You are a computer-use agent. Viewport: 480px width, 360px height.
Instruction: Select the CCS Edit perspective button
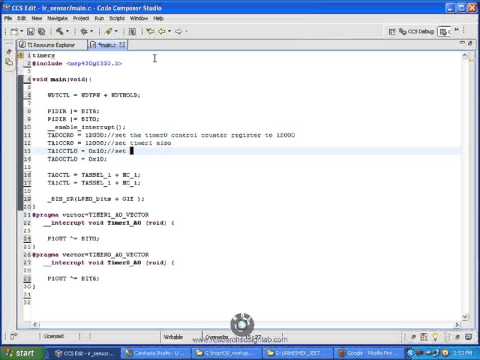click(x=445, y=32)
